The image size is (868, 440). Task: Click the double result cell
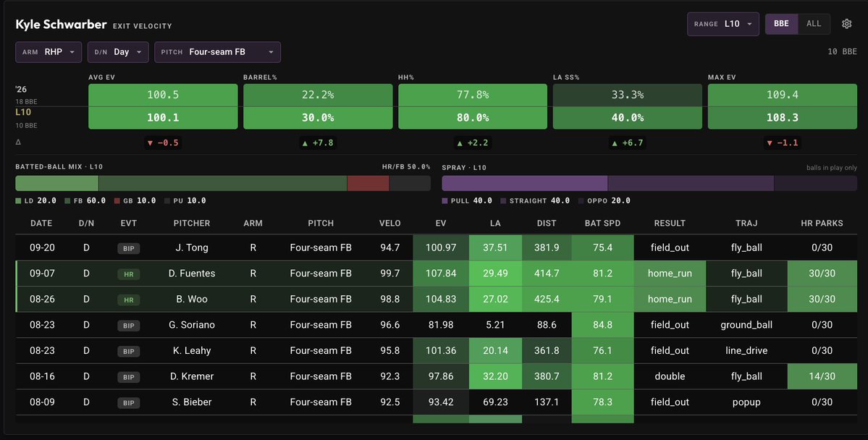coord(670,376)
